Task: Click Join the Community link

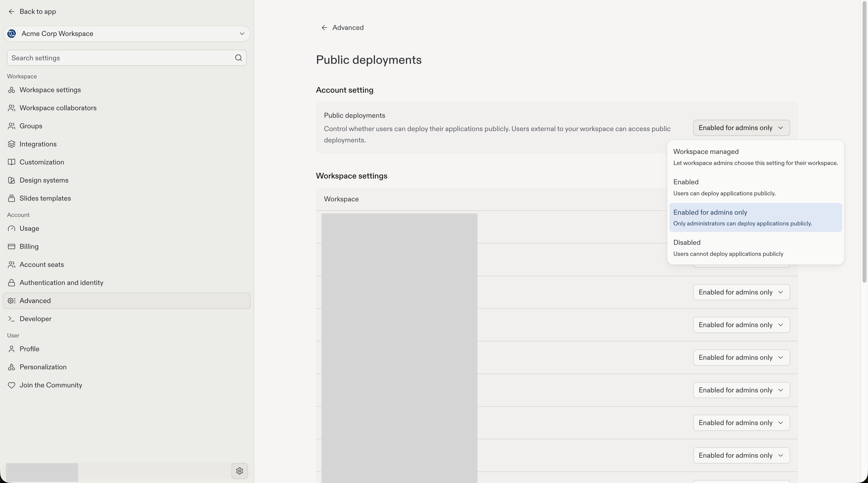Action: click(127, 385)
